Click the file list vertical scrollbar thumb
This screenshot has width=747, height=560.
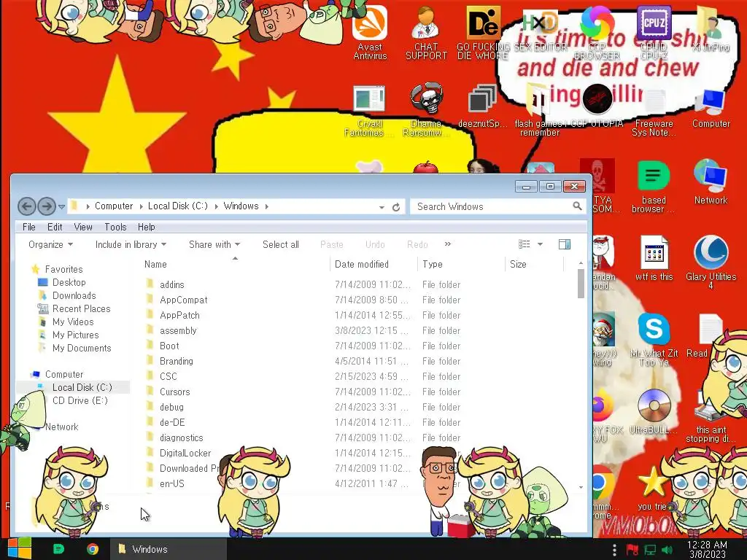pos(581,284)
